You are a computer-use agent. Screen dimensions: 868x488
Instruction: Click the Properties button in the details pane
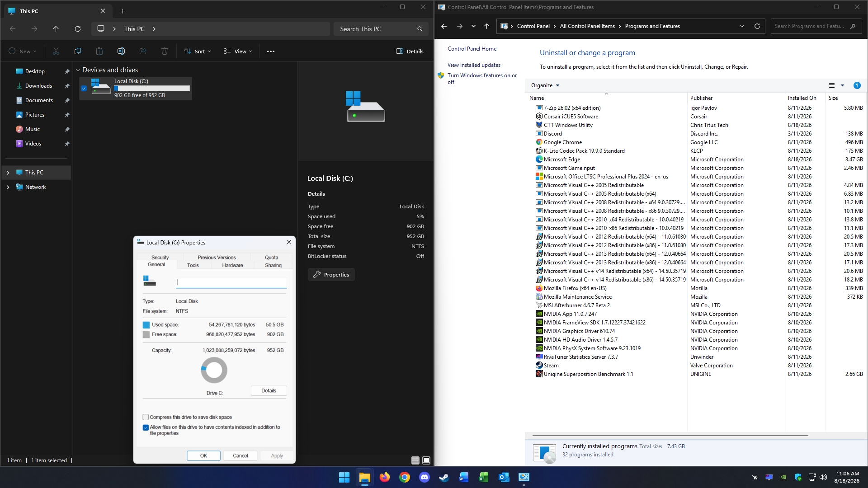click(x=331, y=275)
